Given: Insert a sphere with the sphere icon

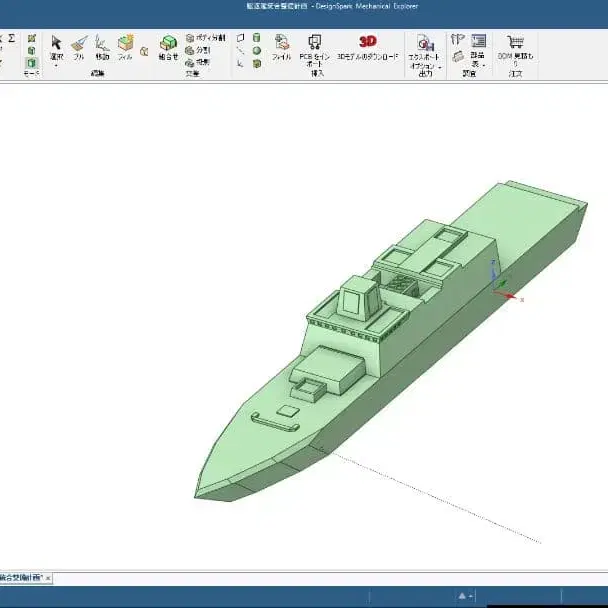Looking at the screenshot, I should point(256,50).
